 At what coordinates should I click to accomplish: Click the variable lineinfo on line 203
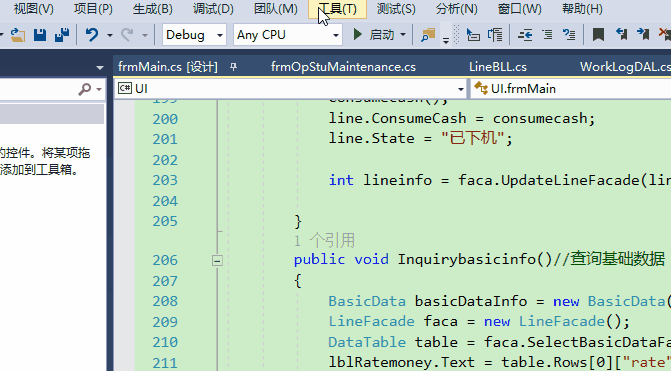(x=398, y=180)
